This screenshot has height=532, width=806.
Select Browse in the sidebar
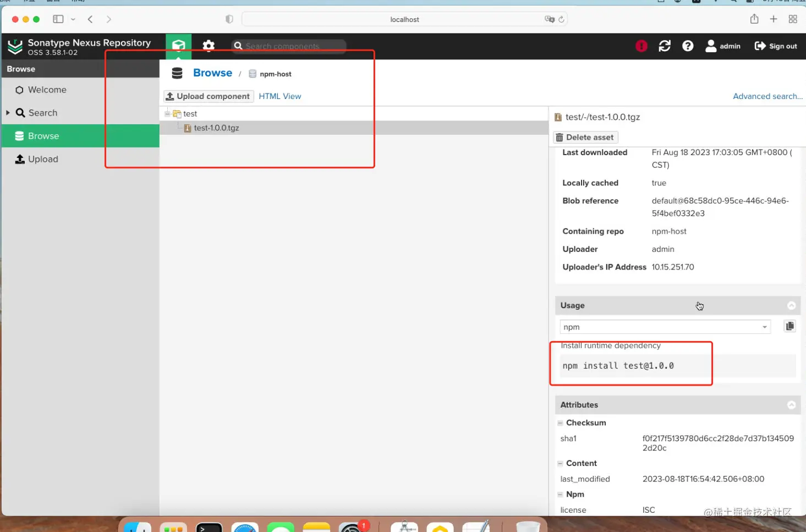tap(80, 136)
